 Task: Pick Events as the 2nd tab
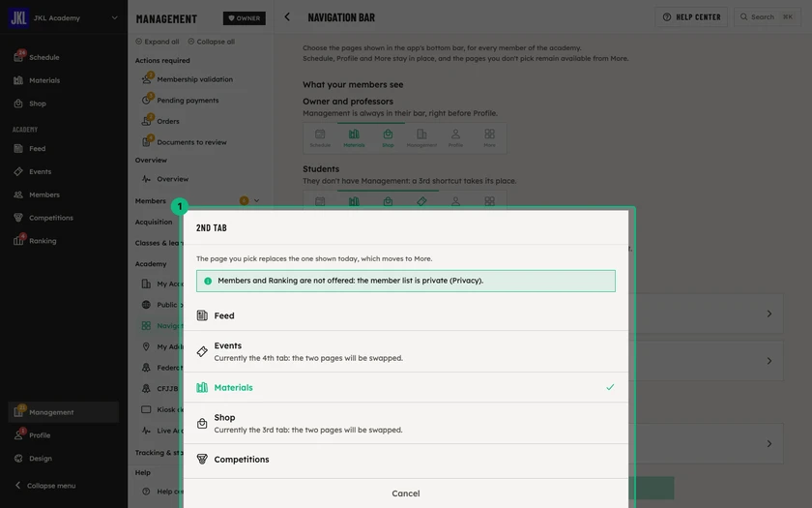coord(405,351)
